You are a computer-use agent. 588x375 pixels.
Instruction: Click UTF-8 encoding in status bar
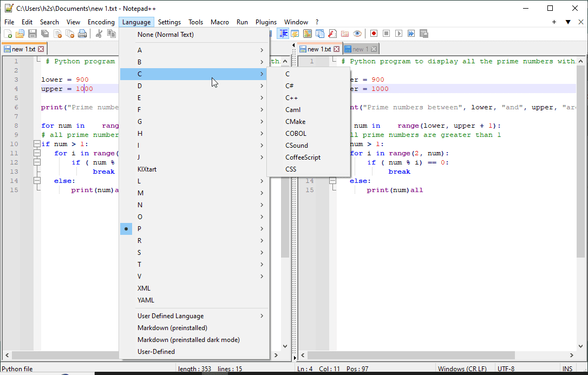(x=506, y=369)
